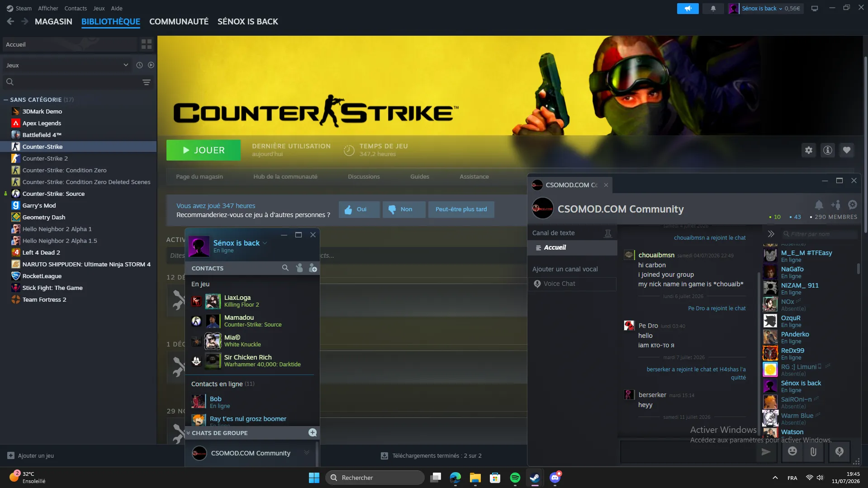This screenshot has width=868, height=488.
Task: Toggle pin icon beside Canal de texte
Action: pyautogui.click(x=608, y=233)
